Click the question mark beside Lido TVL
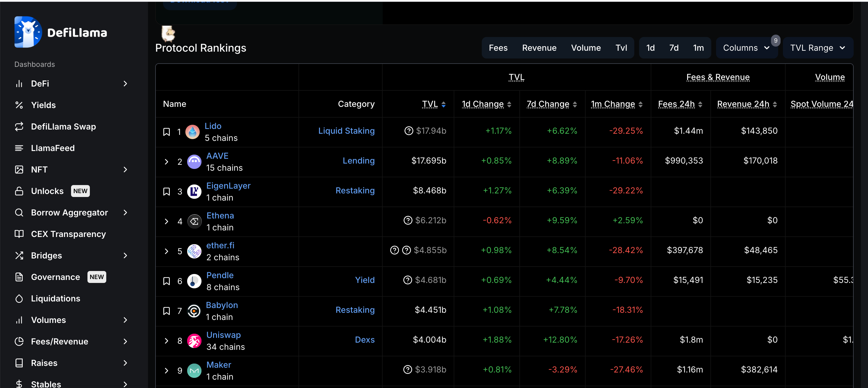Viewport: 868px width, 388px height. click(x=409, y=131)
